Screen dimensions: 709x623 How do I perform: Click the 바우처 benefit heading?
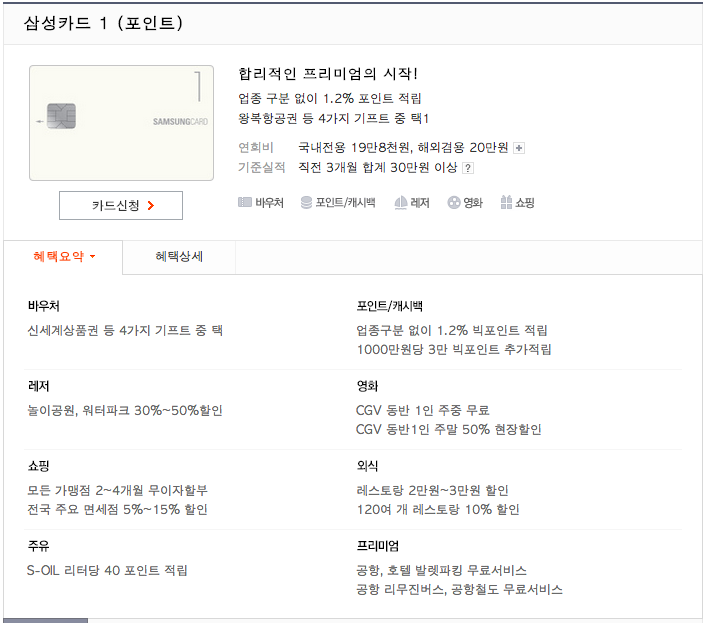click(43, 306)
